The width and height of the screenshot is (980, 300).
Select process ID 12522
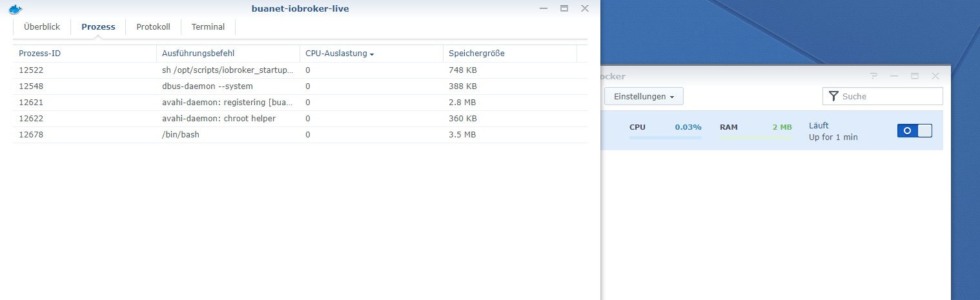tap(31, 70)
